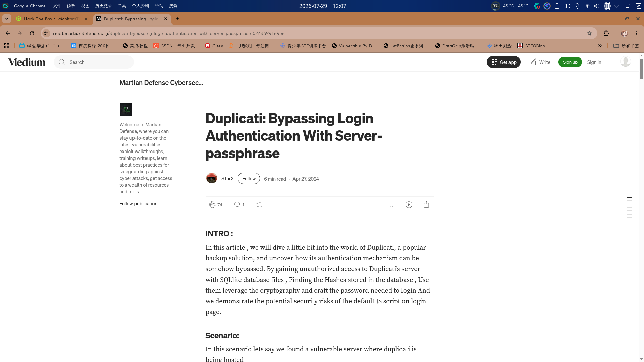The height and width of the screenshot is (362, 644).
Task: Open the GTFOBins bookmark
Action: (531, 46)
